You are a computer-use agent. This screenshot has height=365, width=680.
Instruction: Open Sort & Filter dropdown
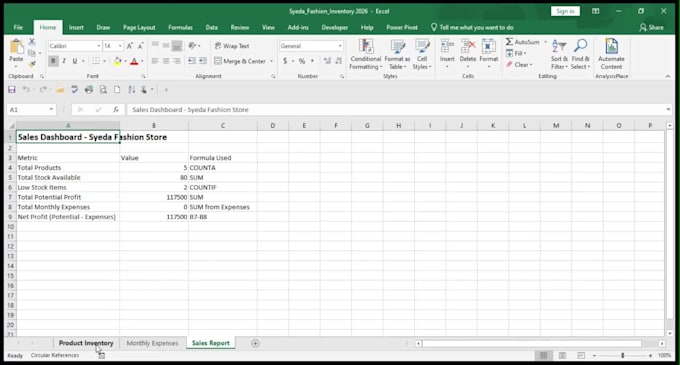[x=559, y=54]
